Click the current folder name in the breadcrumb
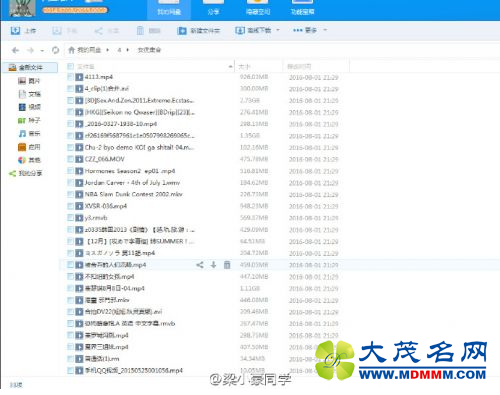Screen dimensions: 500x395 coord(149,50)
